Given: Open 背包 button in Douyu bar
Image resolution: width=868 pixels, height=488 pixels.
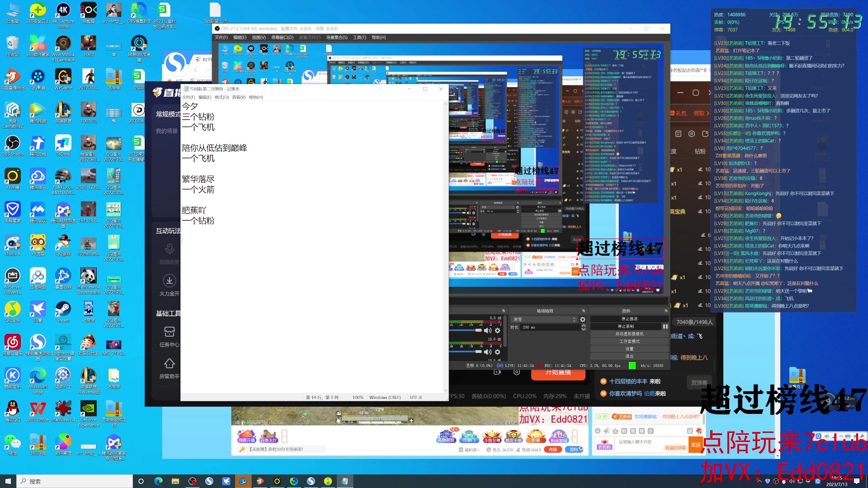Looking at the screenshot, I should [x=574, y=450].
